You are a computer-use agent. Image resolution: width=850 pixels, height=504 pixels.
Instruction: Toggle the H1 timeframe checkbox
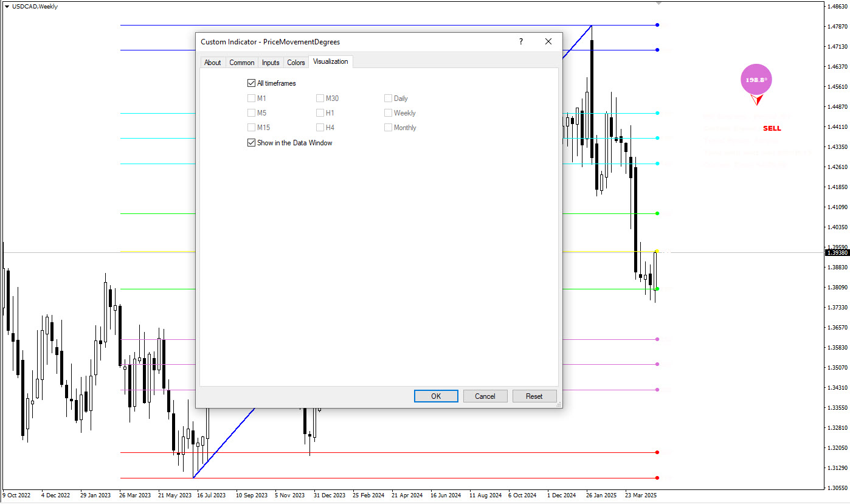[320, 112]
